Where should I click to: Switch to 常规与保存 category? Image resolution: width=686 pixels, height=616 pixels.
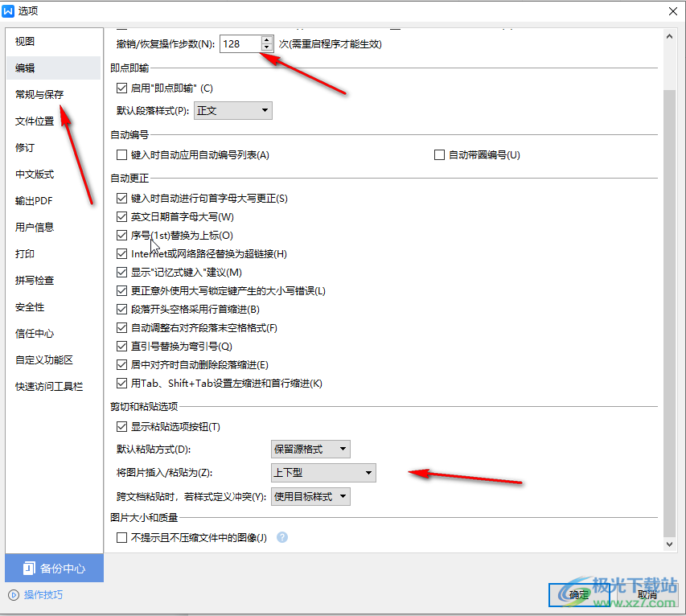(x=39, y=95)
